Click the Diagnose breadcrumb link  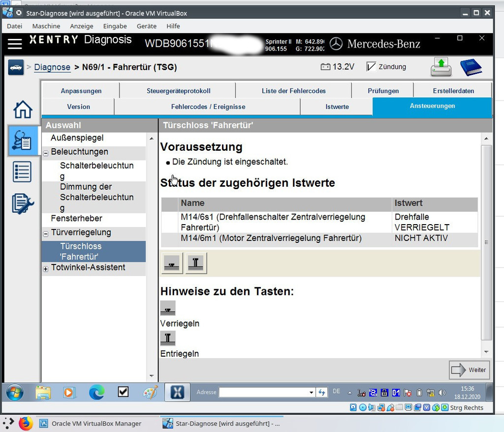(52, 67)
